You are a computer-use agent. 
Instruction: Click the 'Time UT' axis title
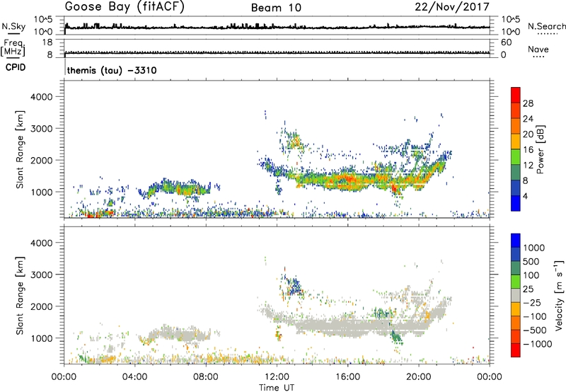pos(277,388)
